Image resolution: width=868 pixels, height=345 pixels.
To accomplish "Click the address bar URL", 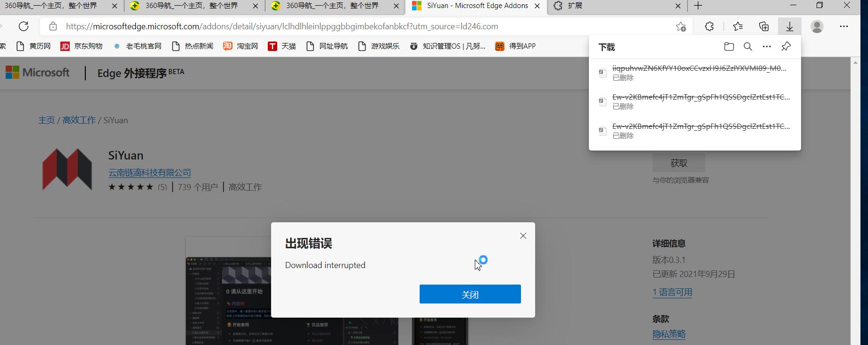I will 282,26.
